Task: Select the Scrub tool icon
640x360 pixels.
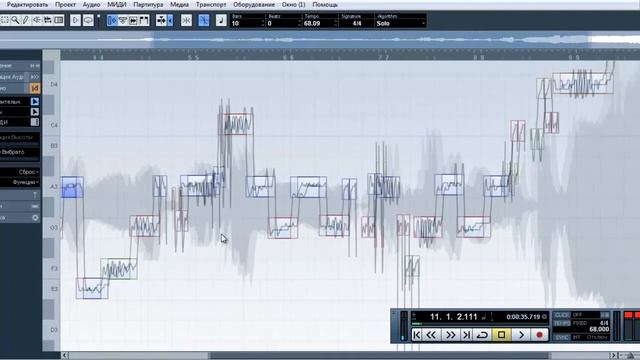Action: point(48,20)
